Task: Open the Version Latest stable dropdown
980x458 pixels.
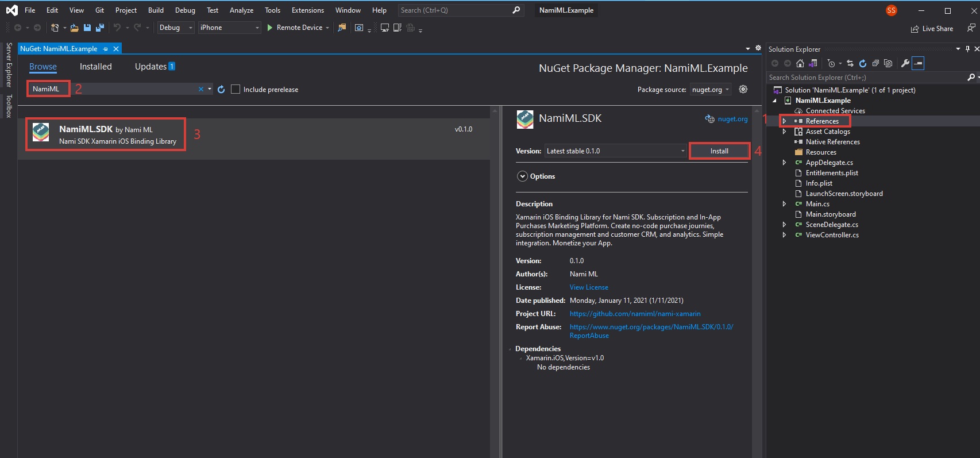Action: tap(616, 151)
